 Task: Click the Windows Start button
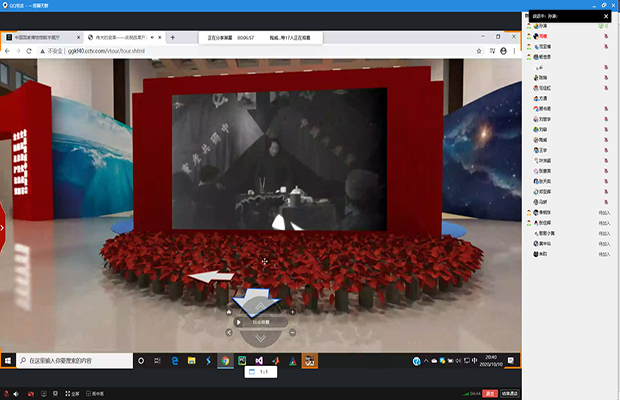[x=8, y=360]
